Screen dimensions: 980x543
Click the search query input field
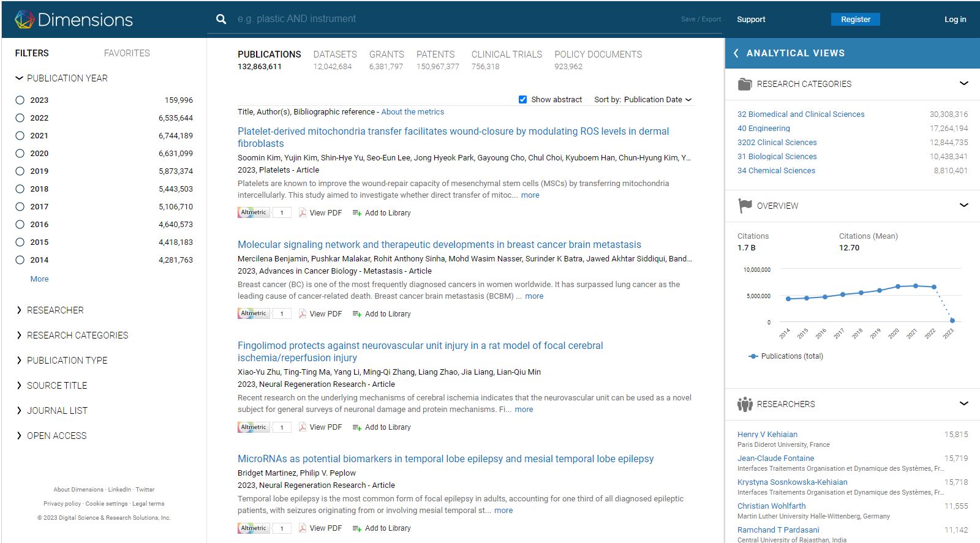pos(453,19)
